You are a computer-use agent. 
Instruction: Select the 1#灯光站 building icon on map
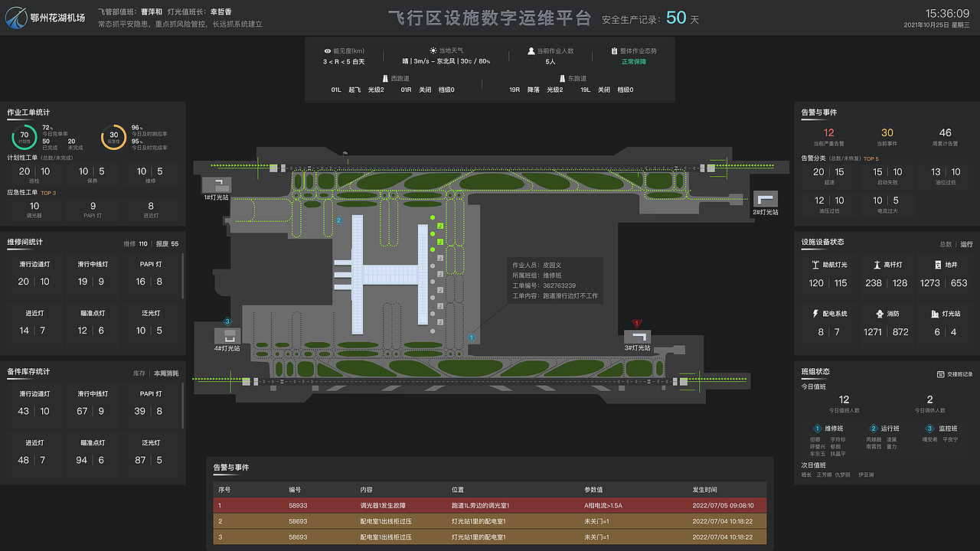coord(216,184)
